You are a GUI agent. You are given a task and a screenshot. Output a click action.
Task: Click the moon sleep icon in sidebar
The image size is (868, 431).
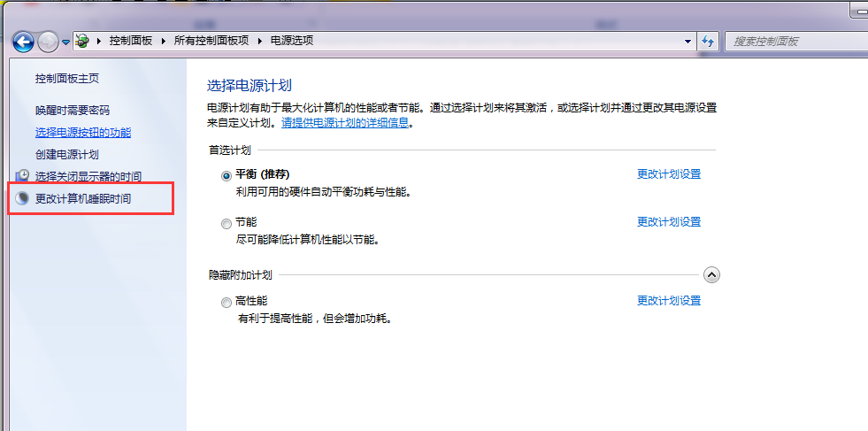21,198
